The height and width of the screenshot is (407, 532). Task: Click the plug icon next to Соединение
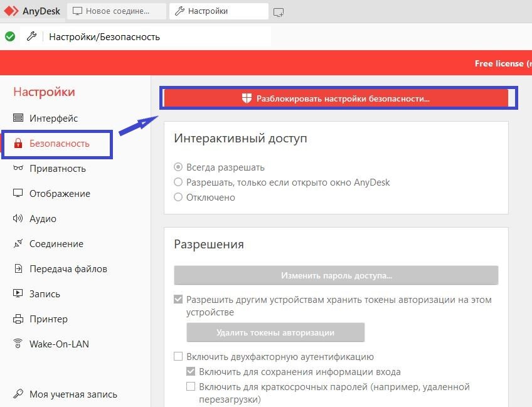click(x=18, y=243)
